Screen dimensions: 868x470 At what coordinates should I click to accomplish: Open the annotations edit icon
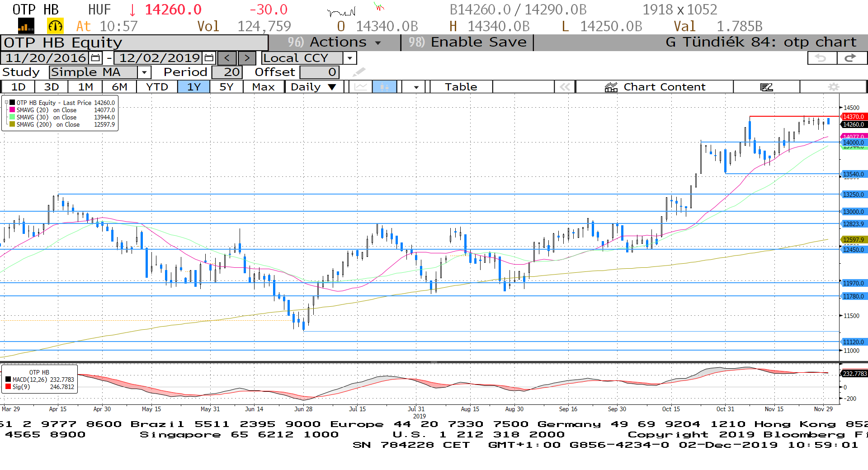[x=767, y=87]
